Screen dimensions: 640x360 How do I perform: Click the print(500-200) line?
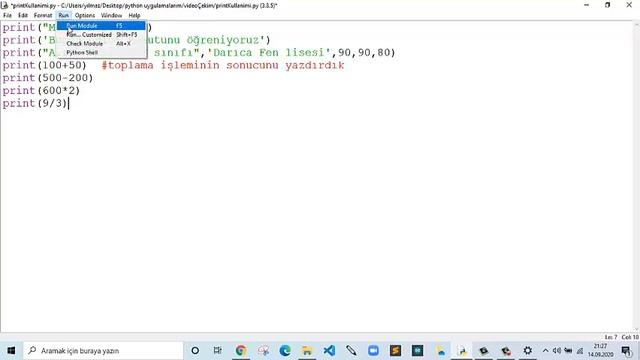(x=48, y=78)
